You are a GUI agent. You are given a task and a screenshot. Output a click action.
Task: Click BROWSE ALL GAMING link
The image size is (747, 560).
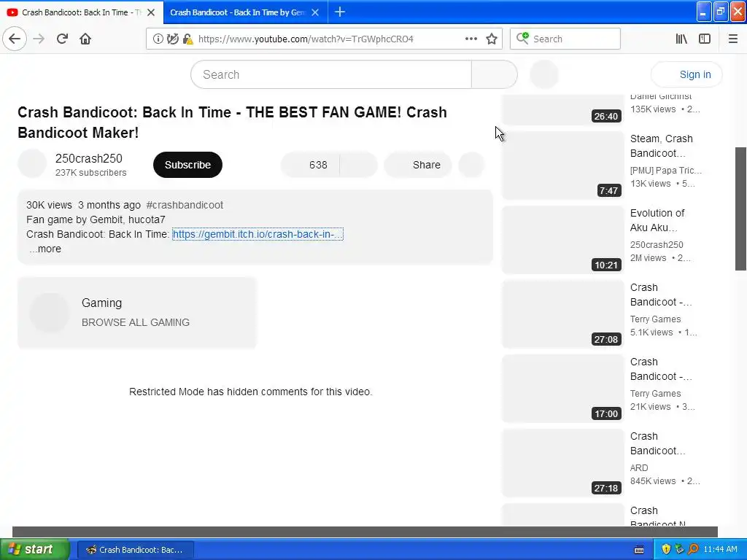point(135,322)
